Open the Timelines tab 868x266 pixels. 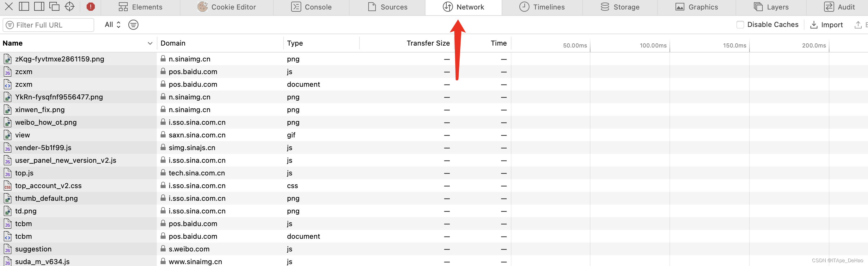[542, 7]
